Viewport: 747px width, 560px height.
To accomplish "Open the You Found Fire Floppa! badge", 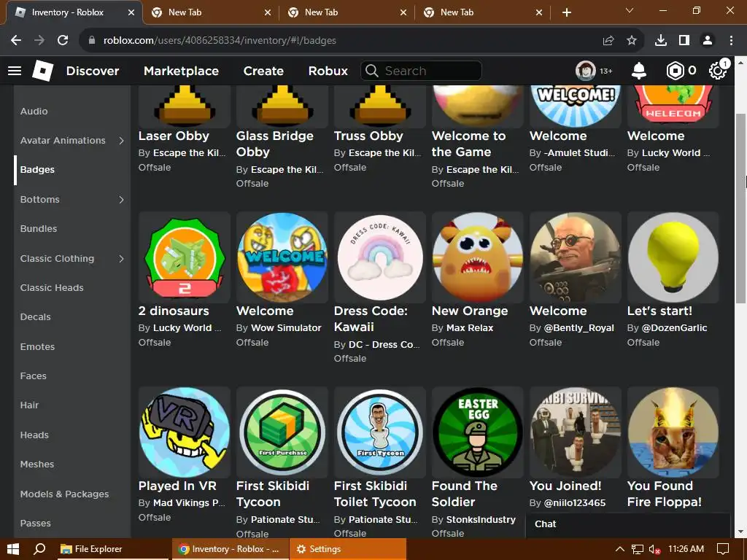I will 673,432.
